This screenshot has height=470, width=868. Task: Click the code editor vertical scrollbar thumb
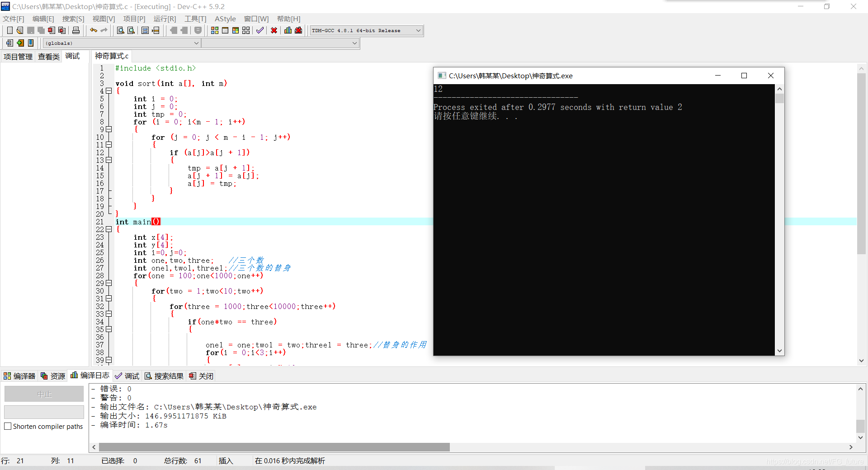[861, 164]
